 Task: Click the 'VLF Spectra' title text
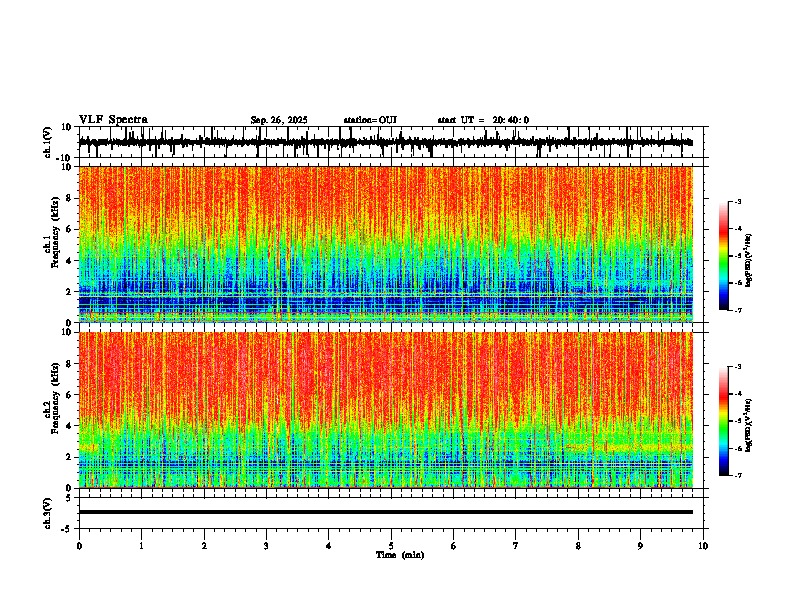click(x=113, y=120)
